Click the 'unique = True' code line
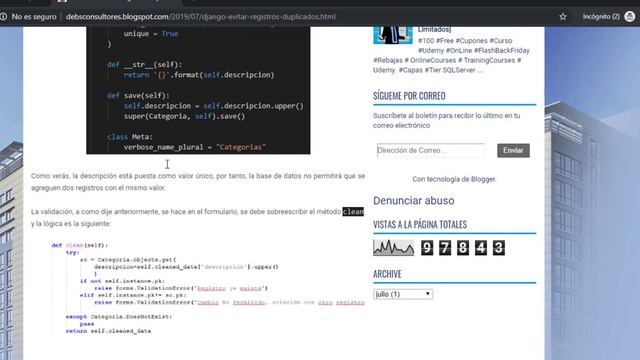The image size is (640, 360). [x=151, y=33]
